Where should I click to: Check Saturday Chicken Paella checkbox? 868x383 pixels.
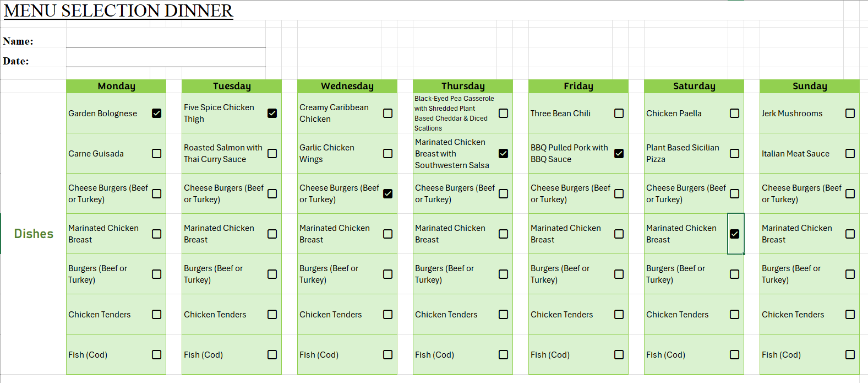tap(735, 113)
